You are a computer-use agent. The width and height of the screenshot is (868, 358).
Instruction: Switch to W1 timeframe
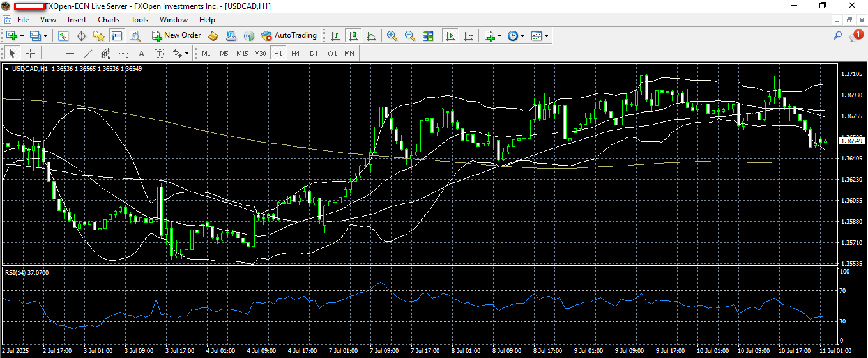[332, 53]
